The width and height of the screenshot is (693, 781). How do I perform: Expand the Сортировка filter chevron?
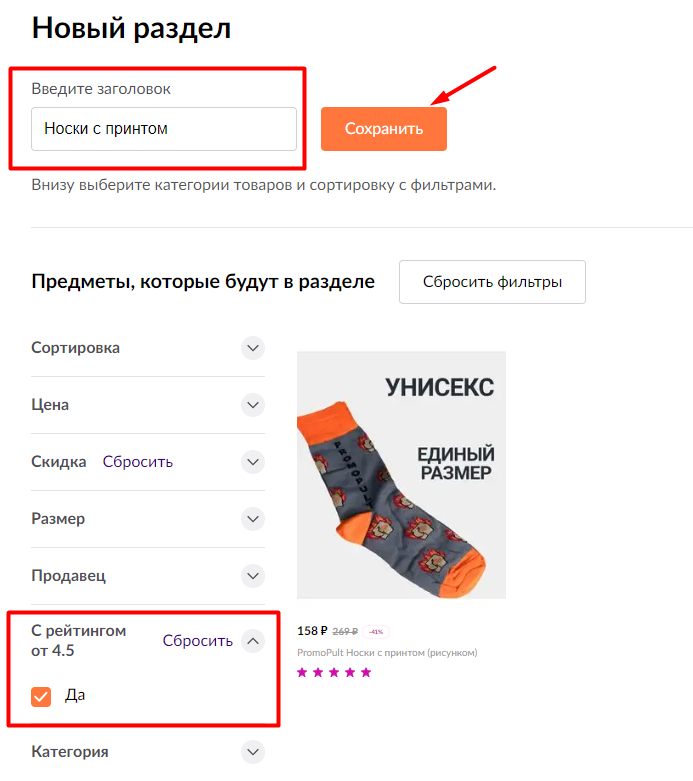pyautogui.click(x=253, y=348)
